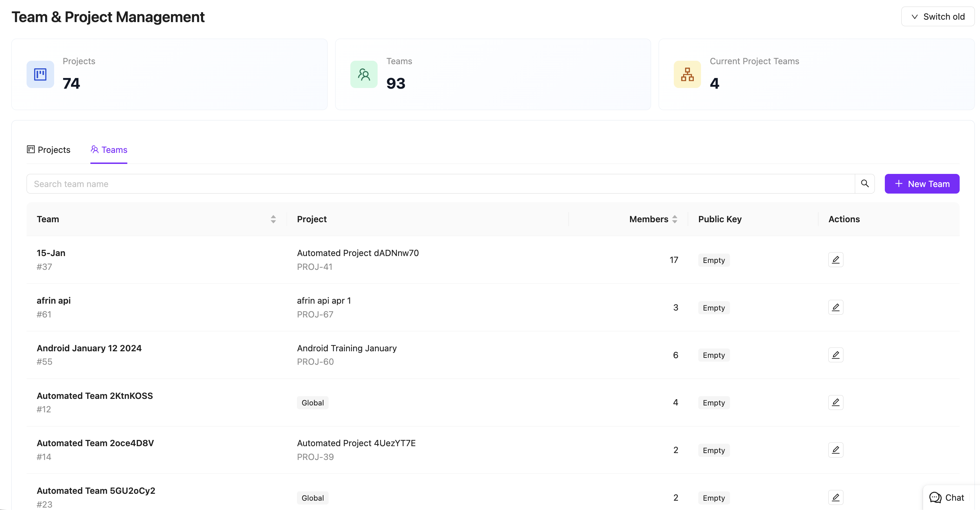Viewport: 980px width, 510px height.
Task: Click team ID #14
Action: click(44, 457)
